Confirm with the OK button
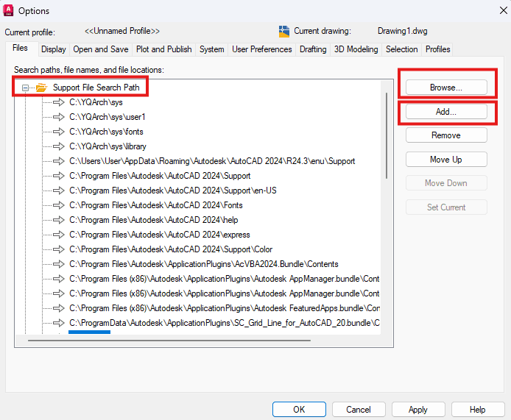Image resolution: width=511 pixels, height=420 pixels. (x=299, y=409)
